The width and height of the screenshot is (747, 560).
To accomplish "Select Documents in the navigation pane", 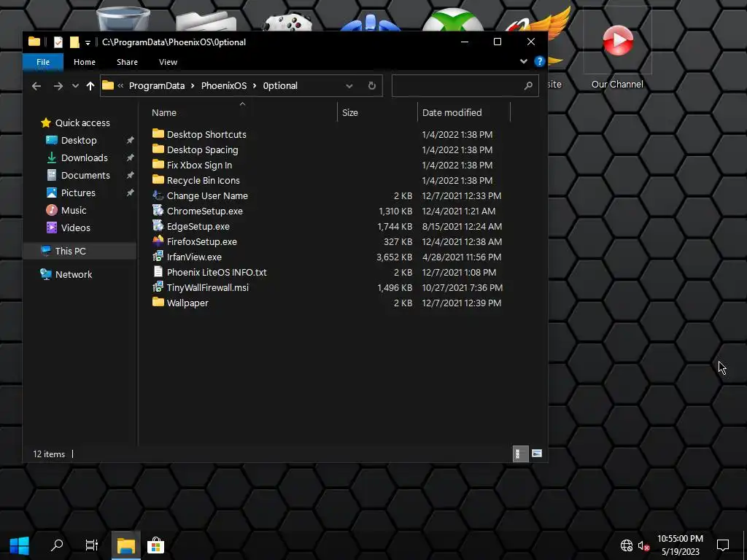I will coord(85,176).
